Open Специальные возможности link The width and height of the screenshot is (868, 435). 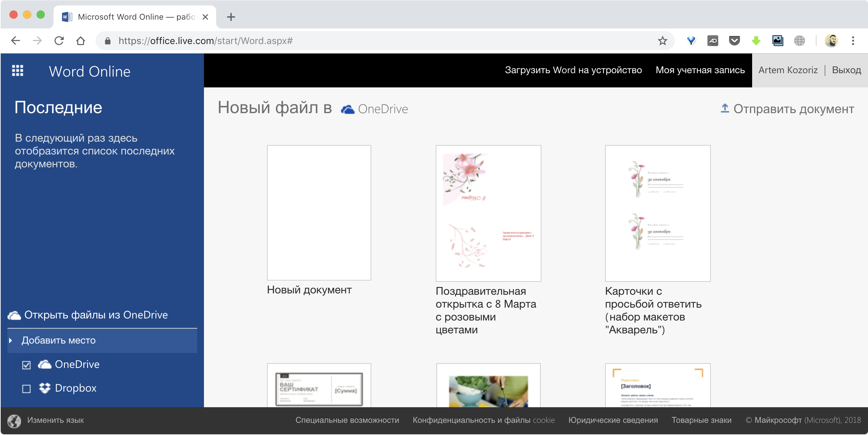click(347, 420)
